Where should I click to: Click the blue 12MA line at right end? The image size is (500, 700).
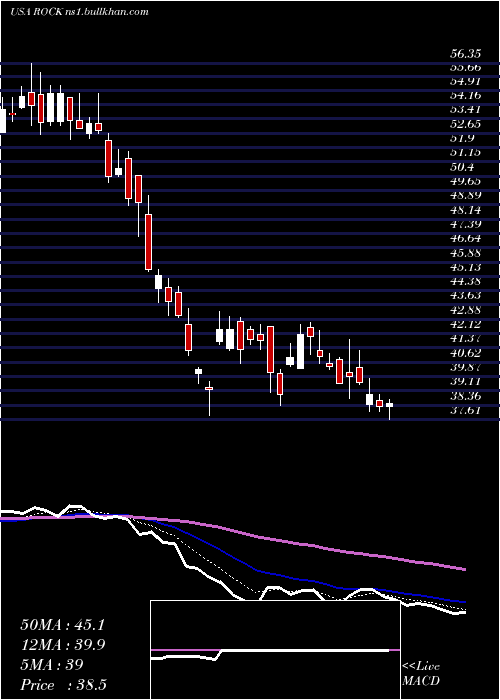point(462,601)
